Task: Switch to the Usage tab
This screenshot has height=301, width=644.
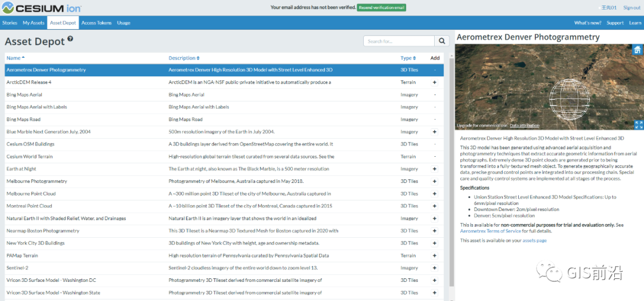Action: pyautogui.click(x=123, y=23)
